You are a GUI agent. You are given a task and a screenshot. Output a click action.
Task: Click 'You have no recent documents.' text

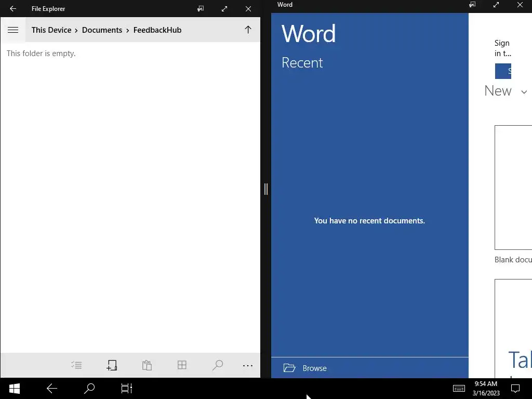pyautogui.click(x=369, y=220)
